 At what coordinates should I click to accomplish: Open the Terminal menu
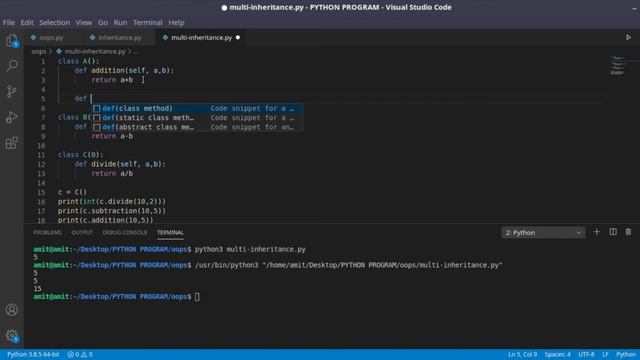148,22
